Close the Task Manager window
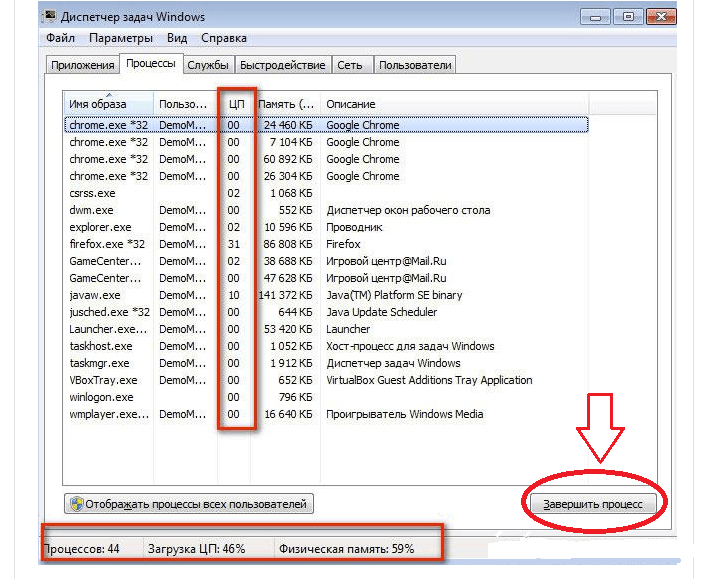The image size is (709, 579). pos(661,17)
